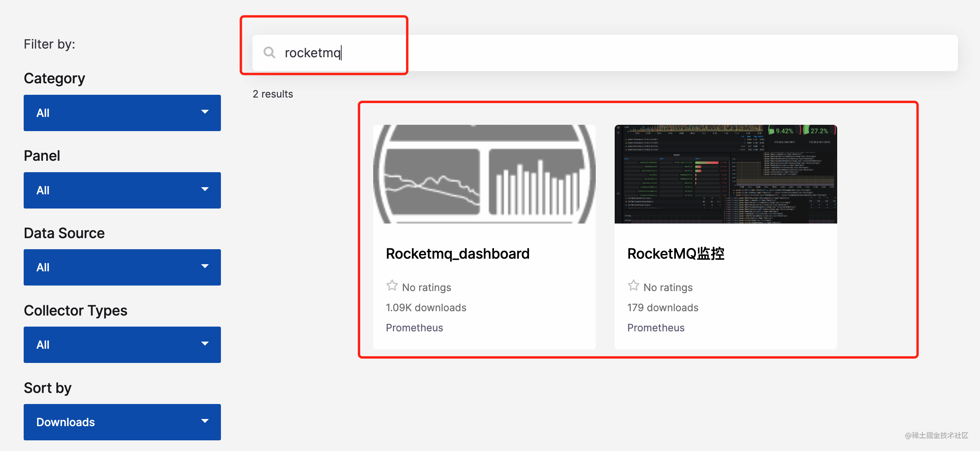This screenshot has width=980, height=451.
Task: Click the rating star on Rocketmq_dashboard card
Action: pos(392,286)
